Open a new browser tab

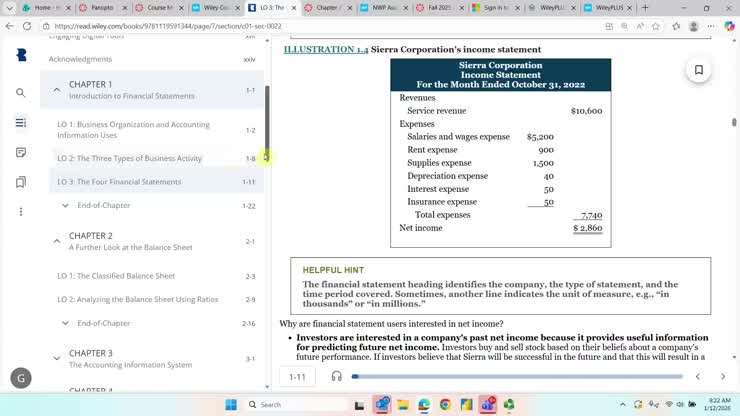click(x=645, y=8)
